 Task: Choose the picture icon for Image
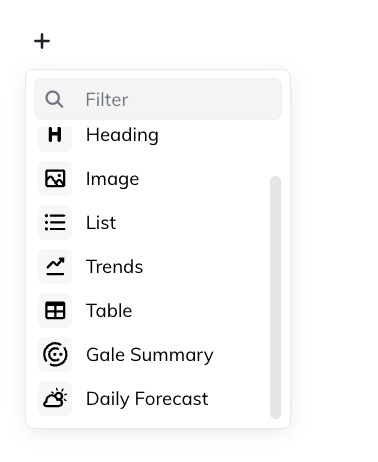[x=55, y=179]
